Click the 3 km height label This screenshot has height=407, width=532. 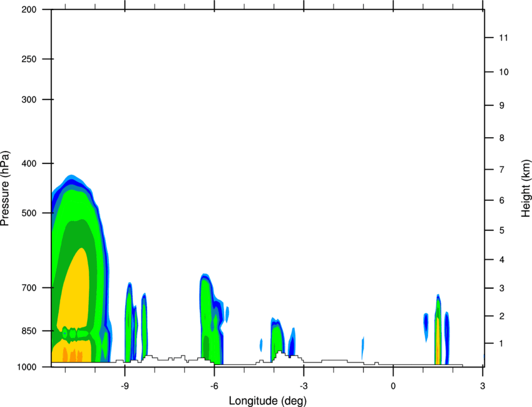(x=501, y=288)
